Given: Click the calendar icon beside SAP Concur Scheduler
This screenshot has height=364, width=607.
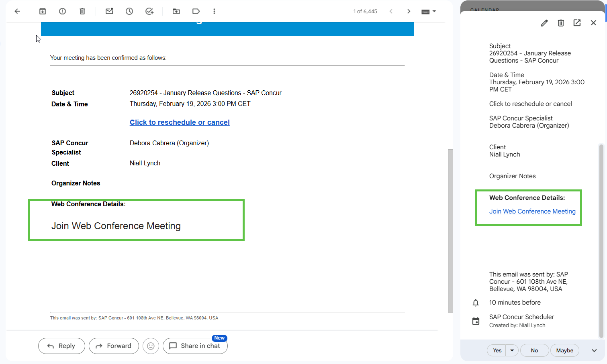Looking at the screenshot, I should click(476, 321).
